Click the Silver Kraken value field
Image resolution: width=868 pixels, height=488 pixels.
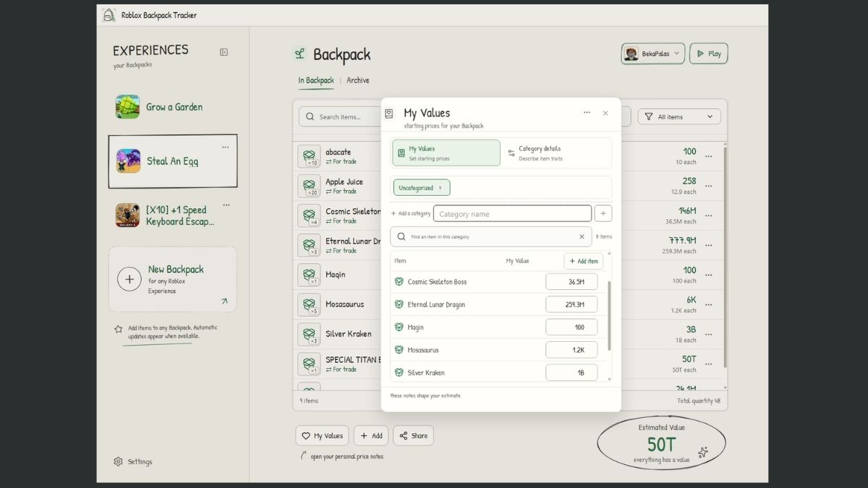[x=571, y=372]
